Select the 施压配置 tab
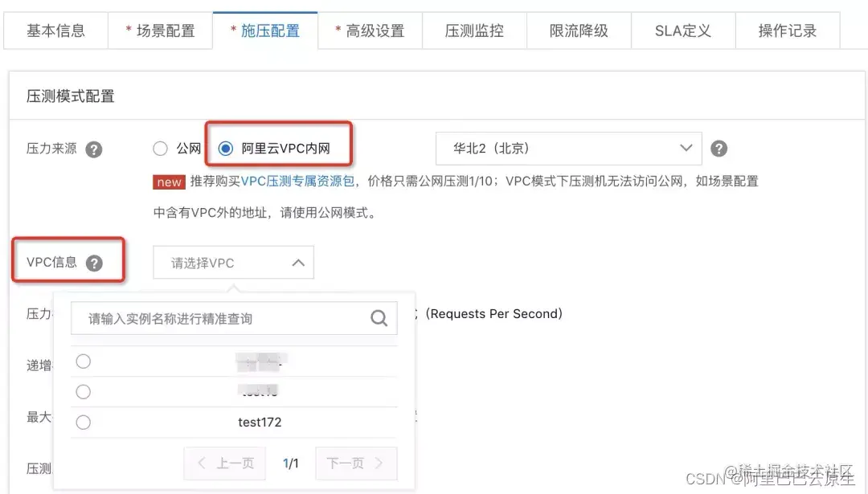This screenshot has height=494, width=868. pos(265,31)
